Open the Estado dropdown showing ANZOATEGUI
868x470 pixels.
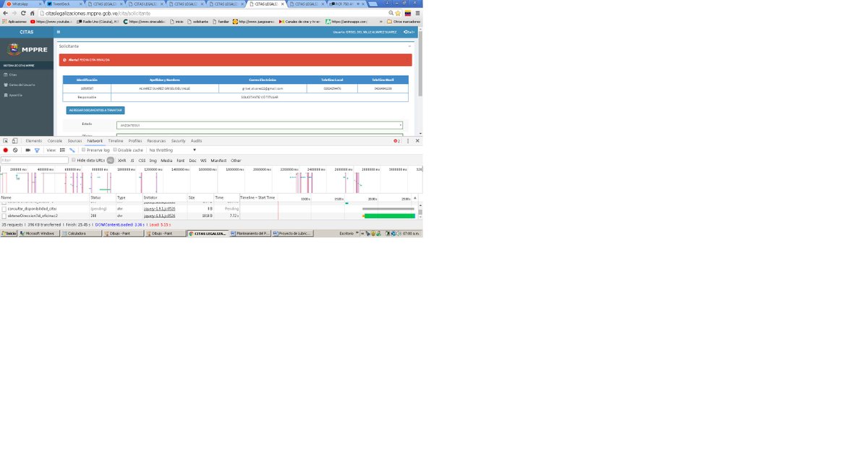(x=259, y=125)
